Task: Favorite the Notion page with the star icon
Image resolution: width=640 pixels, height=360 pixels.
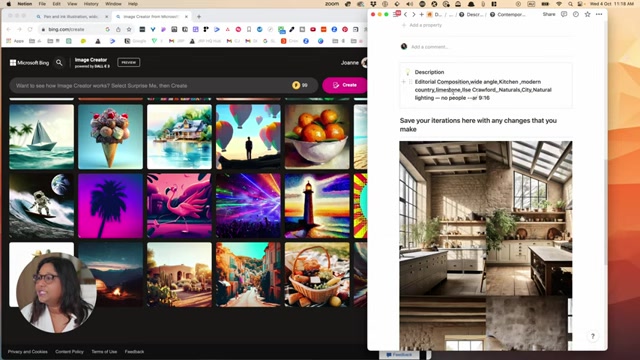Action: click(x=587, y=14)
